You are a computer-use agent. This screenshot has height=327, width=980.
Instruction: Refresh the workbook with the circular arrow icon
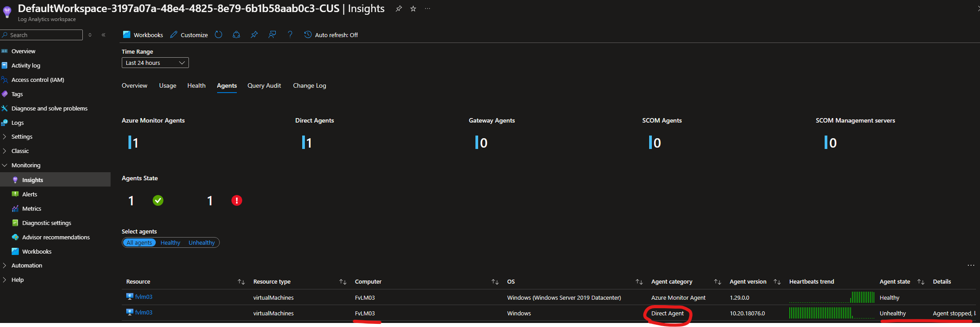click(x=218, y=34)
